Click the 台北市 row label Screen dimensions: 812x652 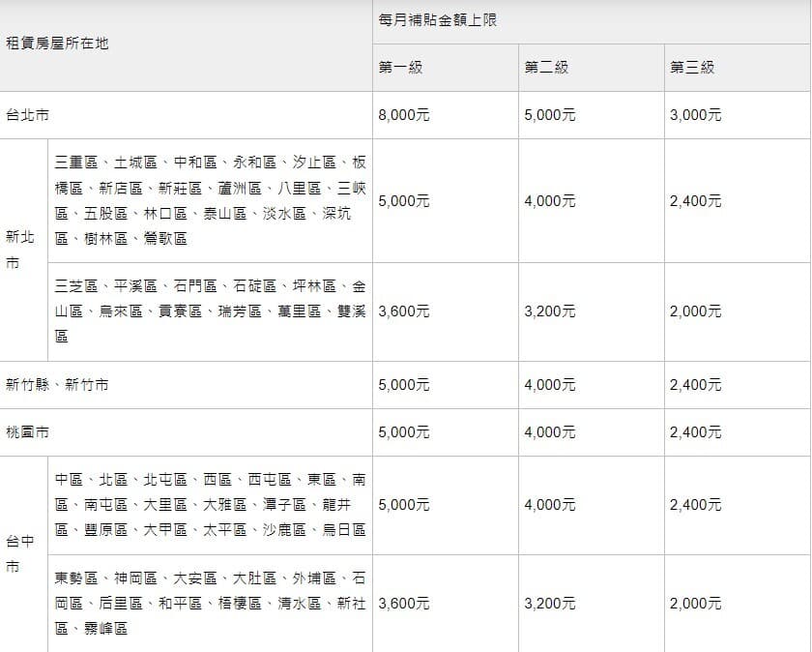pos(27,115)
